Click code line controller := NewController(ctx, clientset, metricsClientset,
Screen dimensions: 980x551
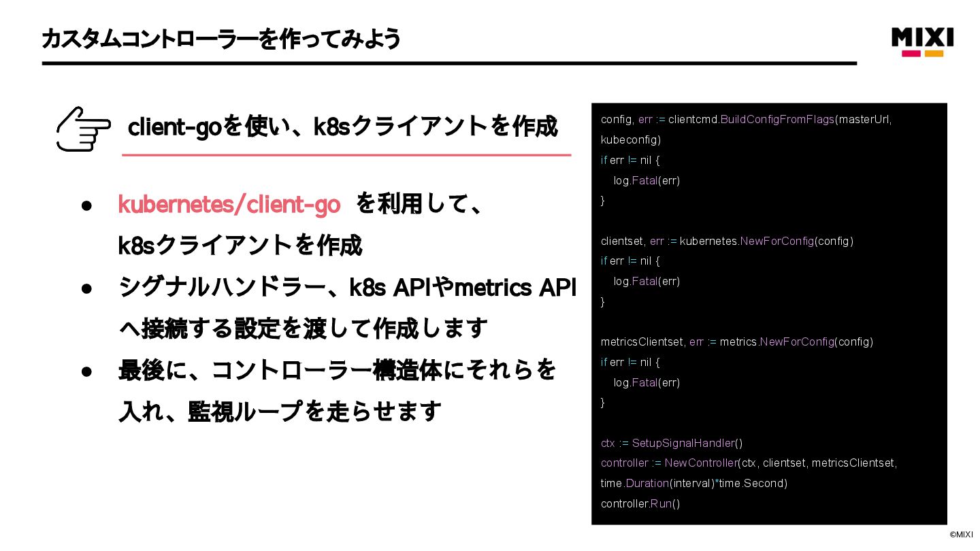pyautogui.click(x=749, y=463)
